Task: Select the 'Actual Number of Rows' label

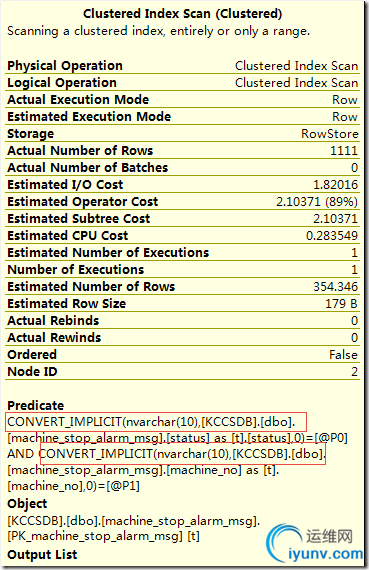Action: (80, 150)
